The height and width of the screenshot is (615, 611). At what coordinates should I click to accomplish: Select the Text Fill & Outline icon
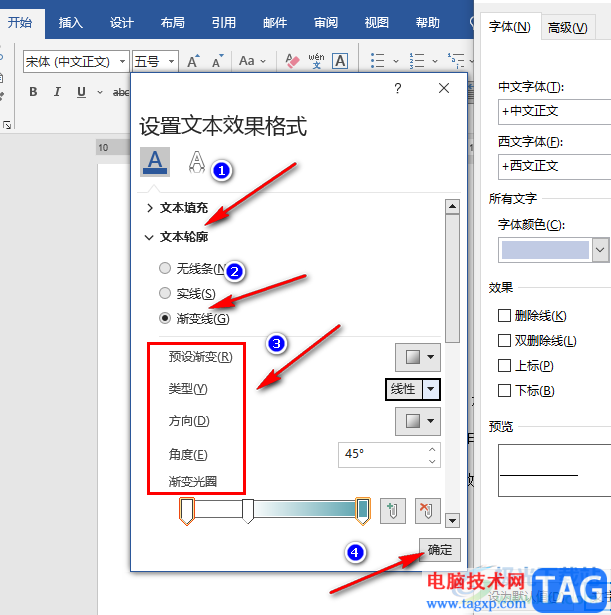[155, 162]
